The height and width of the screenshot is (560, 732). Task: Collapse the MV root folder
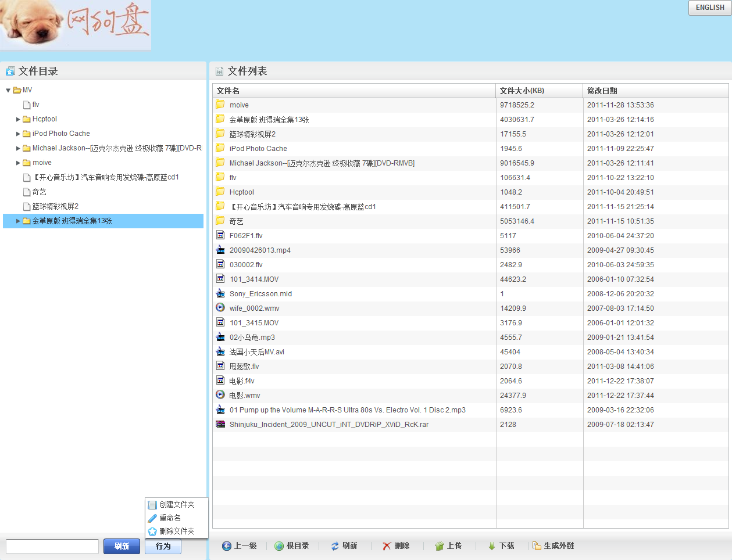click(8, 90)
